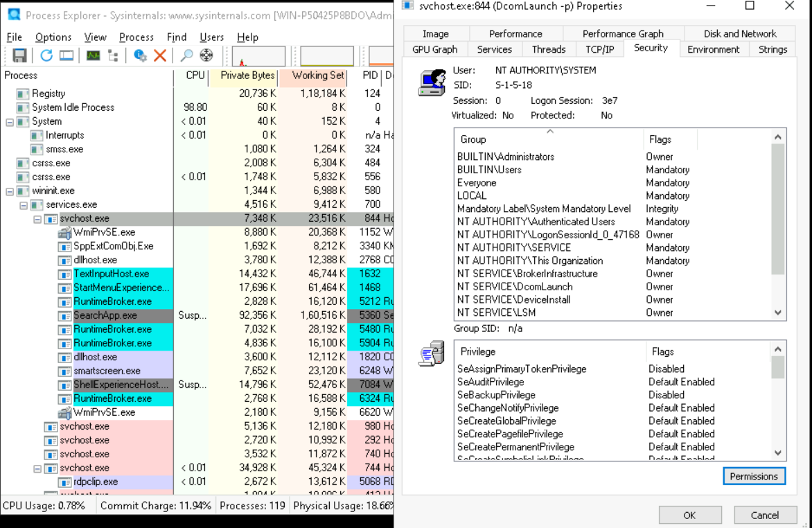Viewport: 812px width, 528px height.
Task: Click the CPU usage mini graph in toolbar
Action: click(x=258, y=56)
